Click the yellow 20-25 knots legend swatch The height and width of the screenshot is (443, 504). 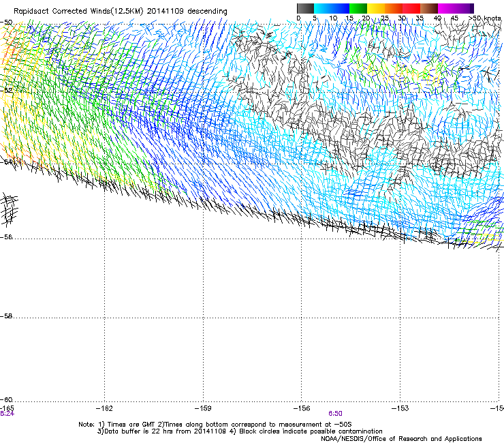pyautogui.click(x=376, y=8)
